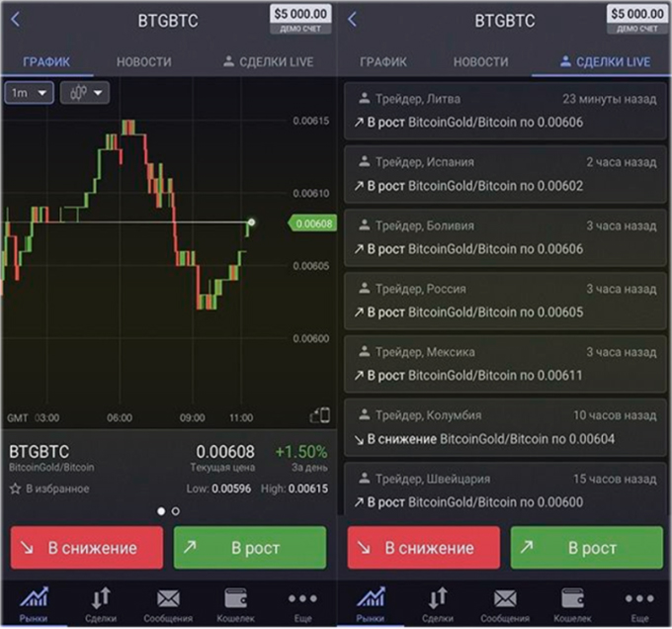Image resolution: width=672 pixels, height=629 pixels.
Task: Open the 1m timeframe dropdown
Action: pyautogui.click(x=29, y=93)
